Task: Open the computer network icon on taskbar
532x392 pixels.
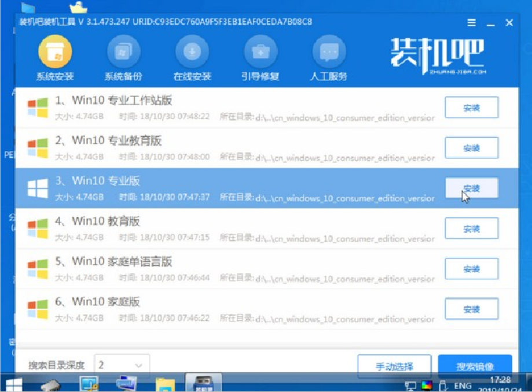Action: pyautogui.click(x=126, y=384)
